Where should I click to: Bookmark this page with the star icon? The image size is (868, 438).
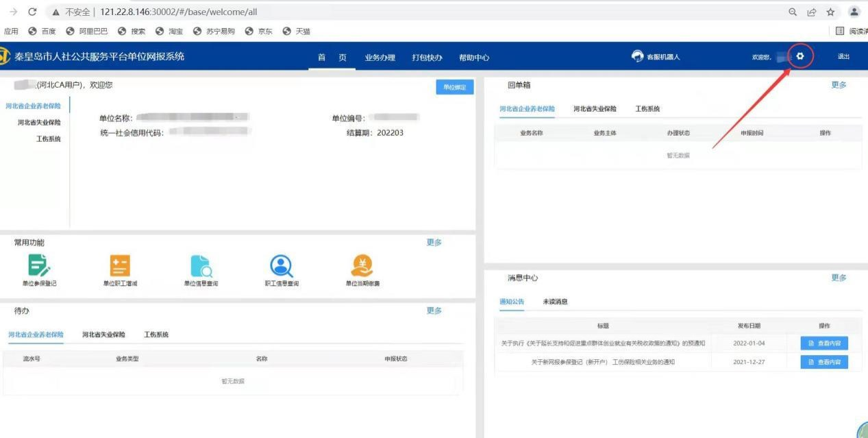point(830,12)
